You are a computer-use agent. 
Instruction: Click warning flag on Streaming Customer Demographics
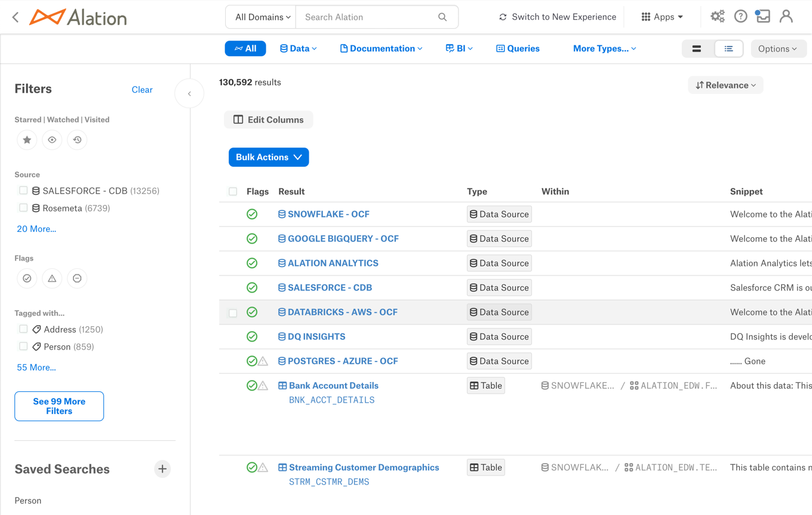[x=263, y=468]
